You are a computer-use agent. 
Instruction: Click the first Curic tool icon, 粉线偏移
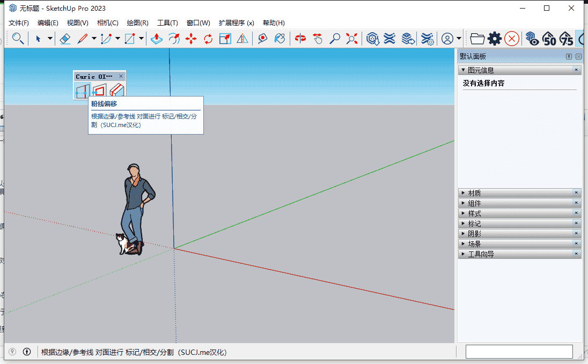(82, 92)
